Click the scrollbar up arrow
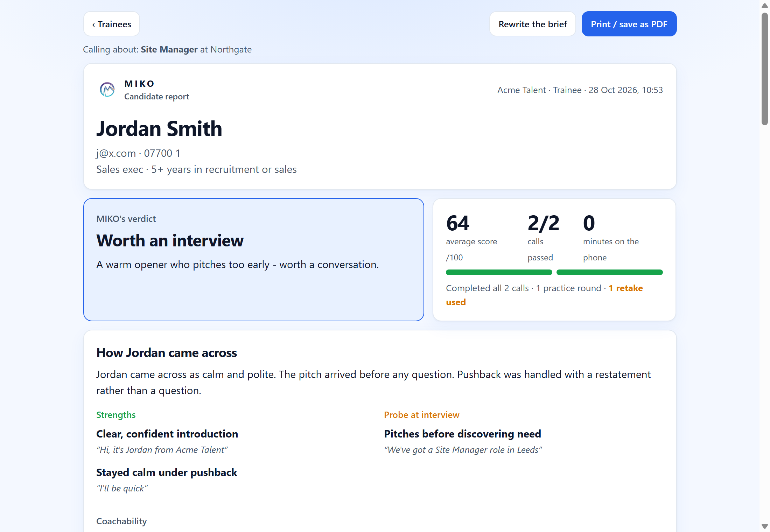Viewport: 770px width, 532px height. [x=765, y=6]
